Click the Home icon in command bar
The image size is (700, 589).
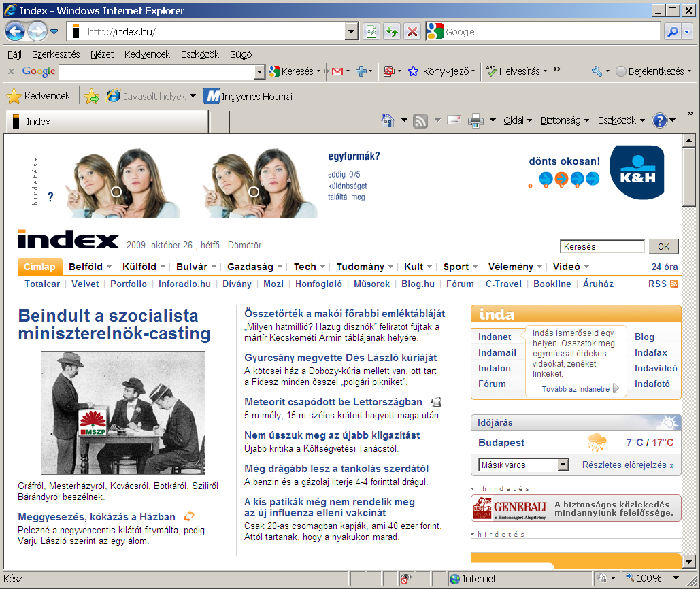(388, 120)
